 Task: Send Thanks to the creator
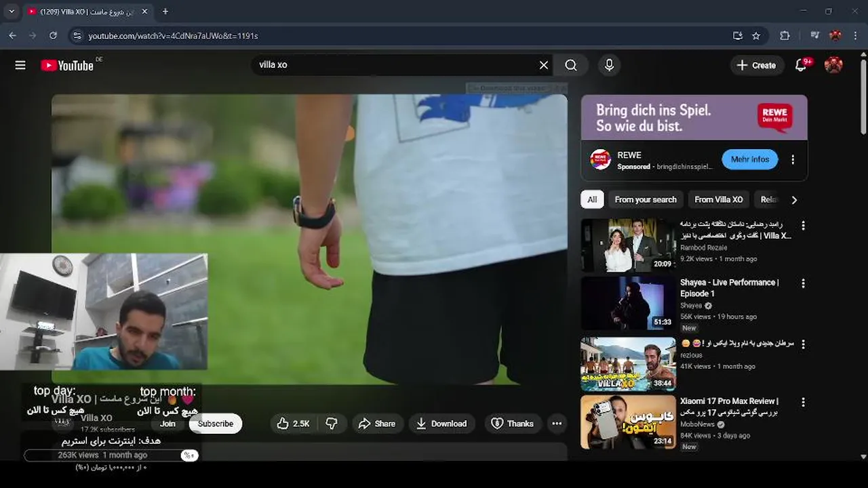tap(513, 424)
